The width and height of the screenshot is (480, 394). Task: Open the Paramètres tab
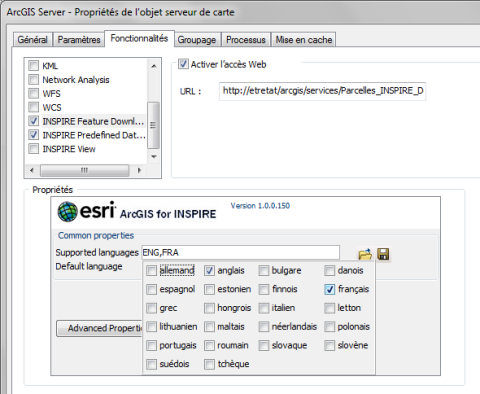click(x=79, y=40)
